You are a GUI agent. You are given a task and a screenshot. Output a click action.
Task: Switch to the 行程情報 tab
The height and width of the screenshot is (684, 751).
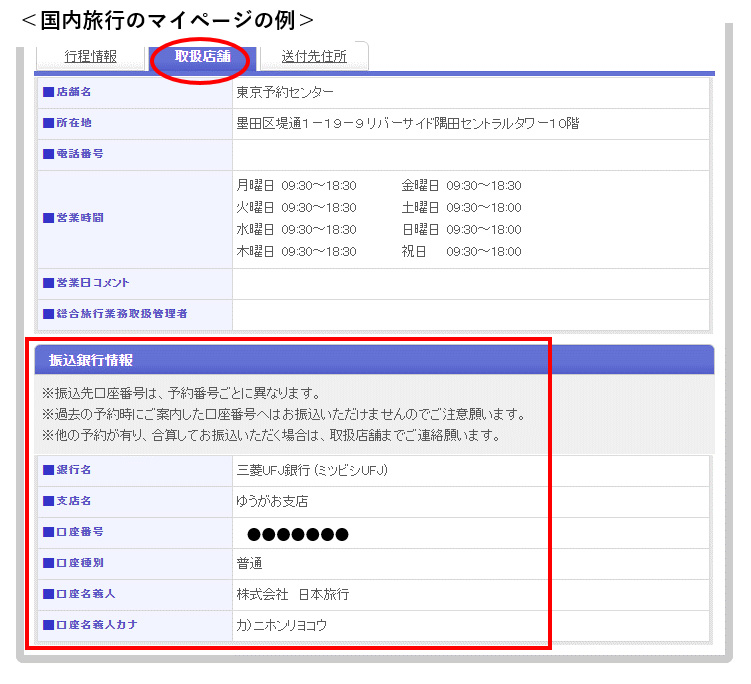tap(90, 57)
